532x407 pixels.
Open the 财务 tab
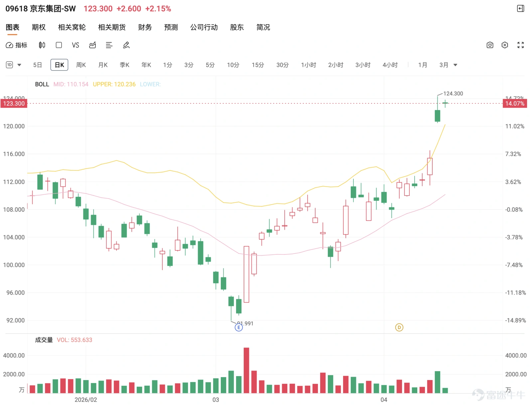(145, 27)
